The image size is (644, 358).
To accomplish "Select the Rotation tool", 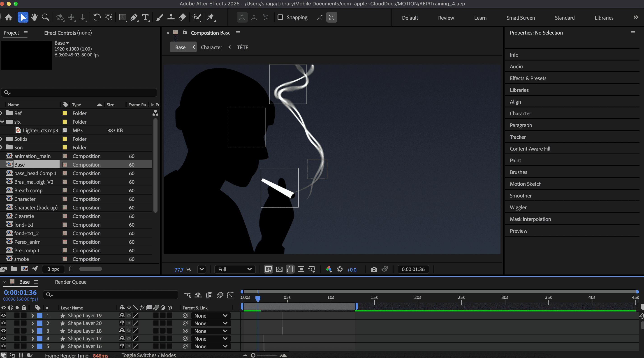I will point(97,17).
